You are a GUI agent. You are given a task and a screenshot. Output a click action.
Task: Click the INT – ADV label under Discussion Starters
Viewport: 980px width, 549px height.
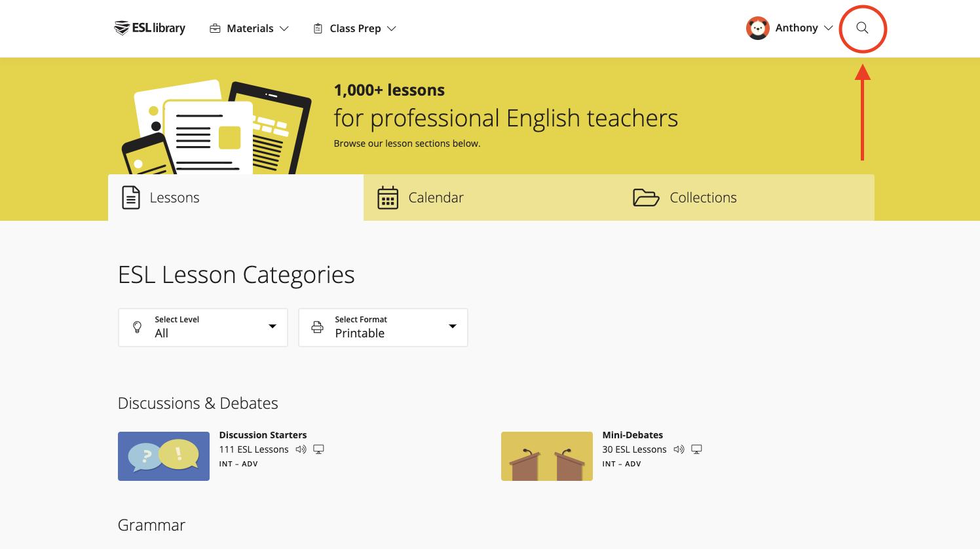pos(238,464)
